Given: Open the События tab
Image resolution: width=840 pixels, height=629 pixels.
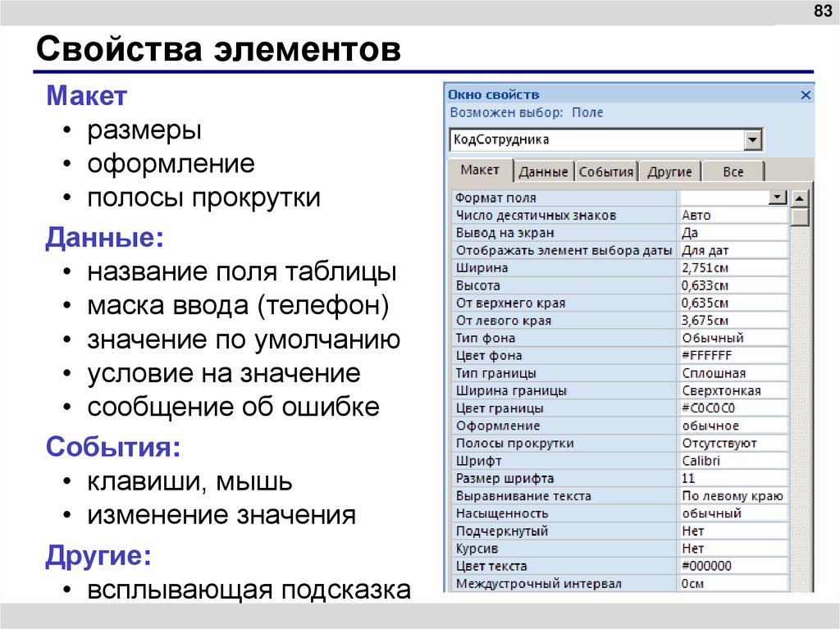Looking at the screenshot, I should click(x=606, y=171).
